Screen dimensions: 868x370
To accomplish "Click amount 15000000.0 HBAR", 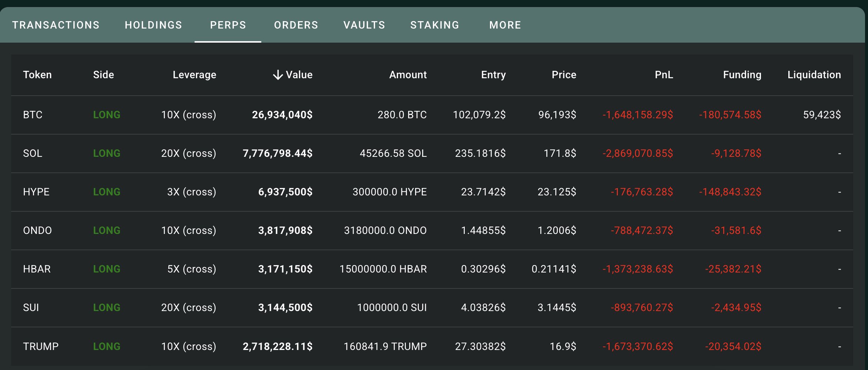I will click(383, 269).
